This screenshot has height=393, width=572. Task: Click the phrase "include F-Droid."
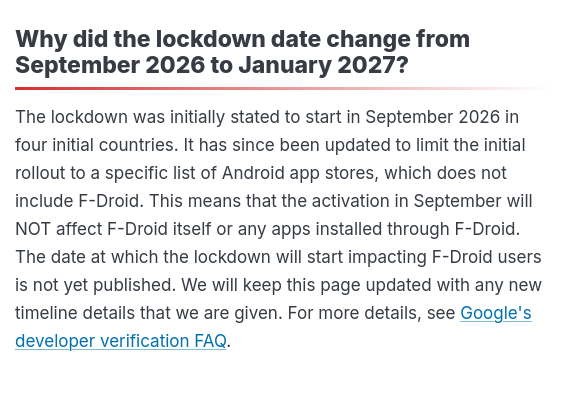point(79,201)
